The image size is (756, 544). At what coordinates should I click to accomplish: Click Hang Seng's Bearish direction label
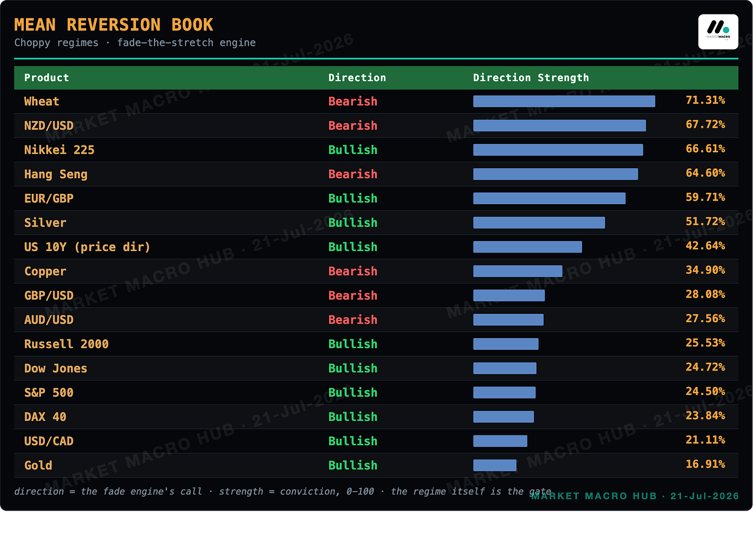(353, 175)
